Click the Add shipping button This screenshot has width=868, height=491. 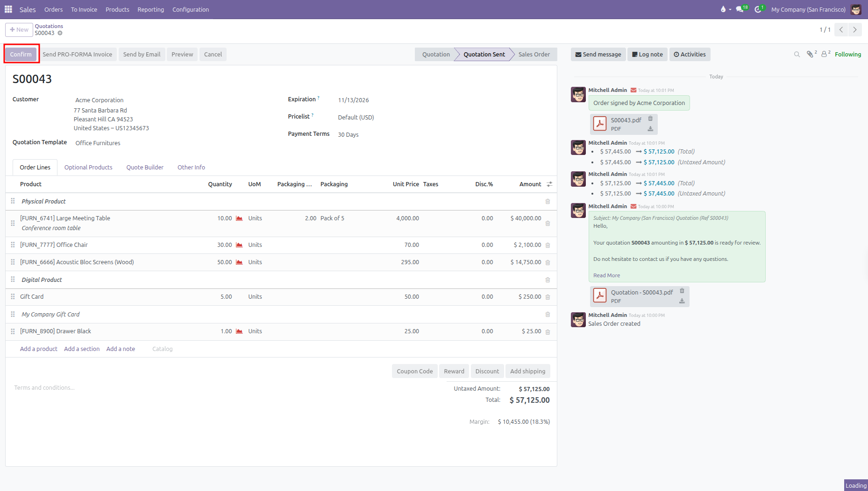(x=527, y=372)
